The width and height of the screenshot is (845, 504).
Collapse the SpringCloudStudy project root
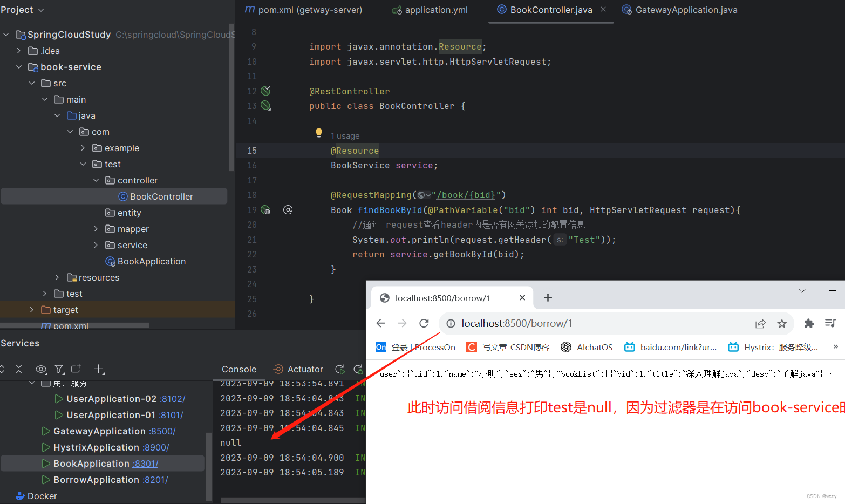coord(6,35)
